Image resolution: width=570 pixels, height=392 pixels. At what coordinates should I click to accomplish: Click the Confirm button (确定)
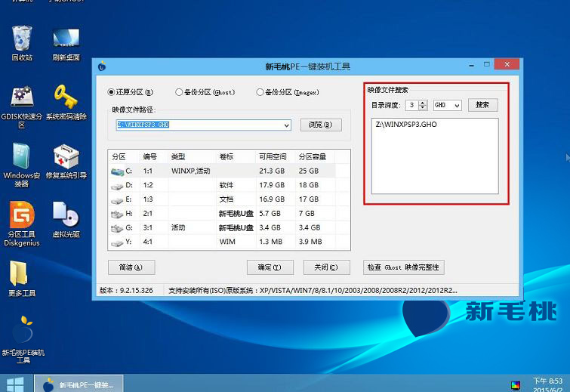click(270, 267)
